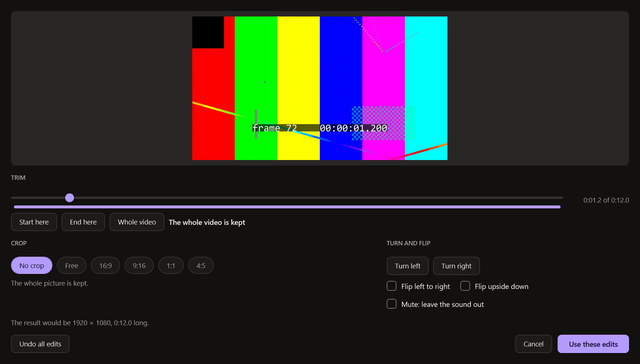Click the trim playhead slider handle

pos(70,198)
